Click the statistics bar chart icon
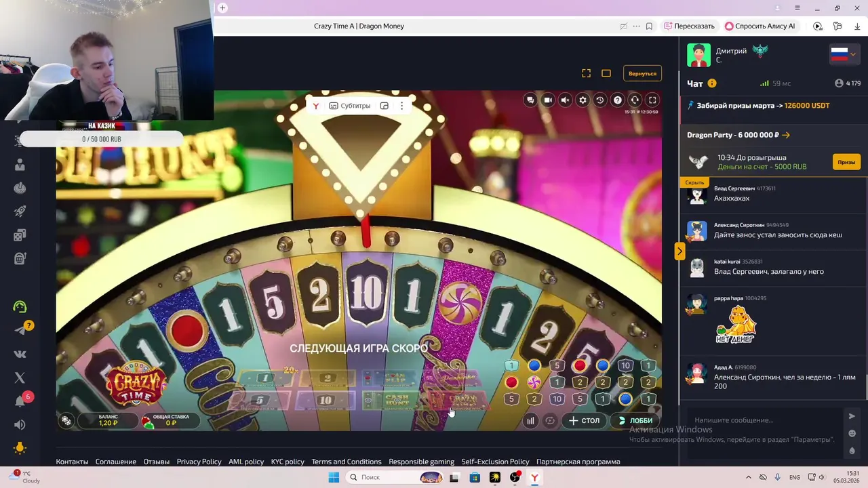This screenshot has width=868, height=488. [x=530, y=420]
